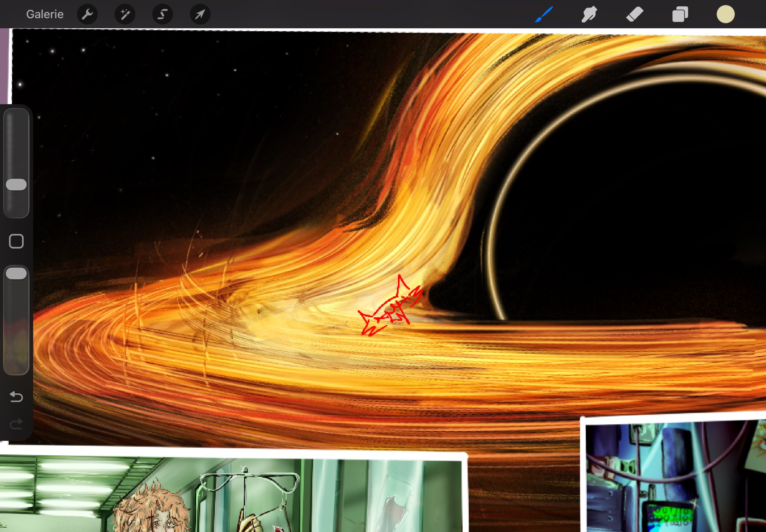
Task: Open the Adjustments magic wand menu
Action: (125, 14)
